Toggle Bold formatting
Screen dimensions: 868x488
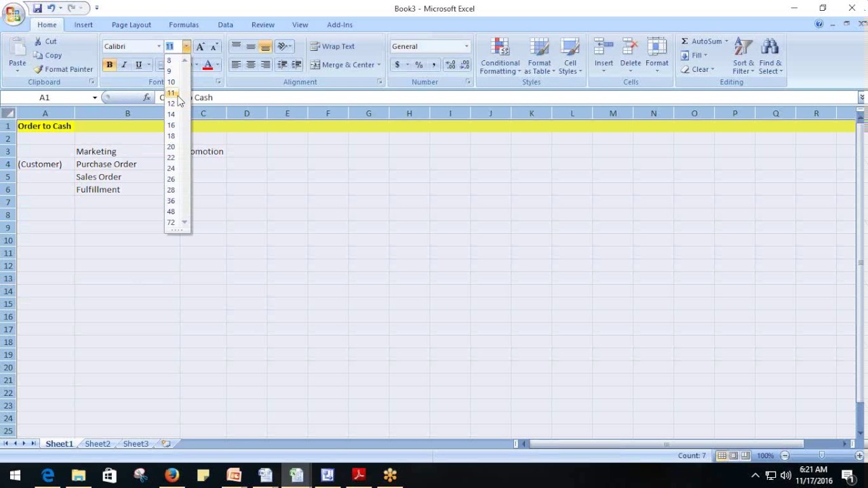tap(109, 64)
